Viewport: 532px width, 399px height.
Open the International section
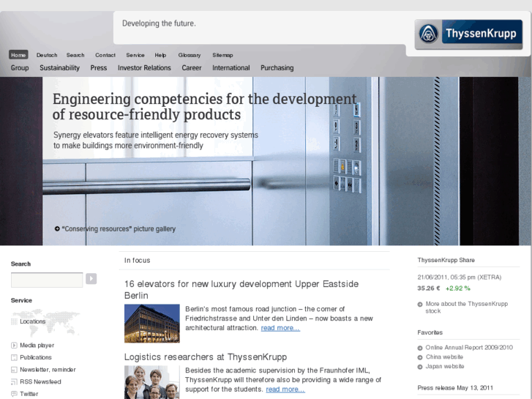(231, 68)
